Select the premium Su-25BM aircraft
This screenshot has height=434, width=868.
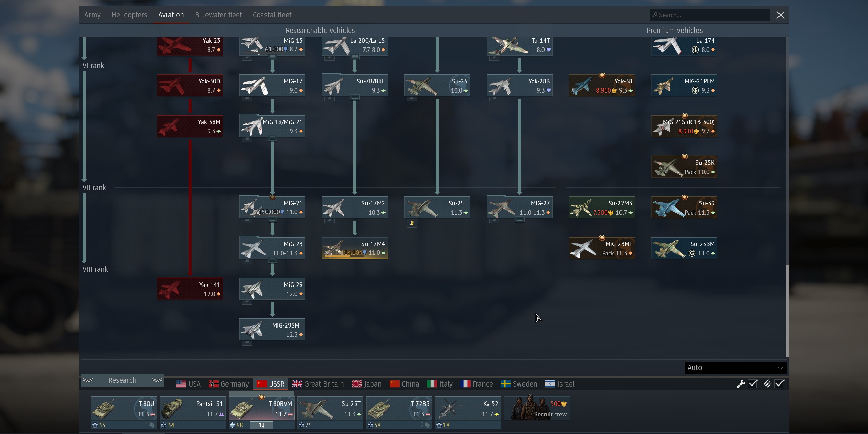coord(684,248)
